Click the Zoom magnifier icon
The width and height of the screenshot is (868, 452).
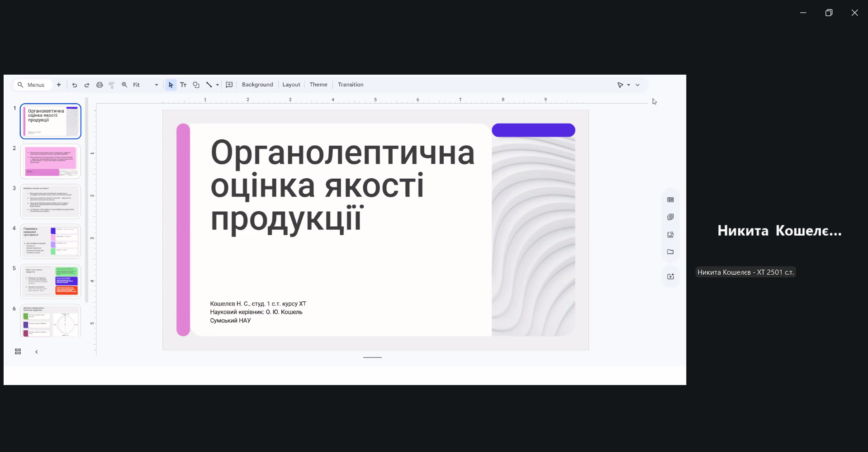click(124, 85)
